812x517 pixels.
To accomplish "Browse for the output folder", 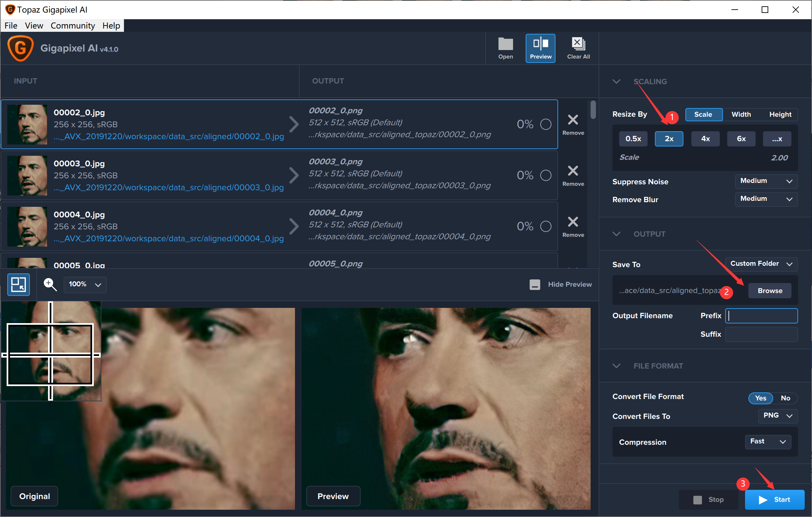I will point(770,291).
